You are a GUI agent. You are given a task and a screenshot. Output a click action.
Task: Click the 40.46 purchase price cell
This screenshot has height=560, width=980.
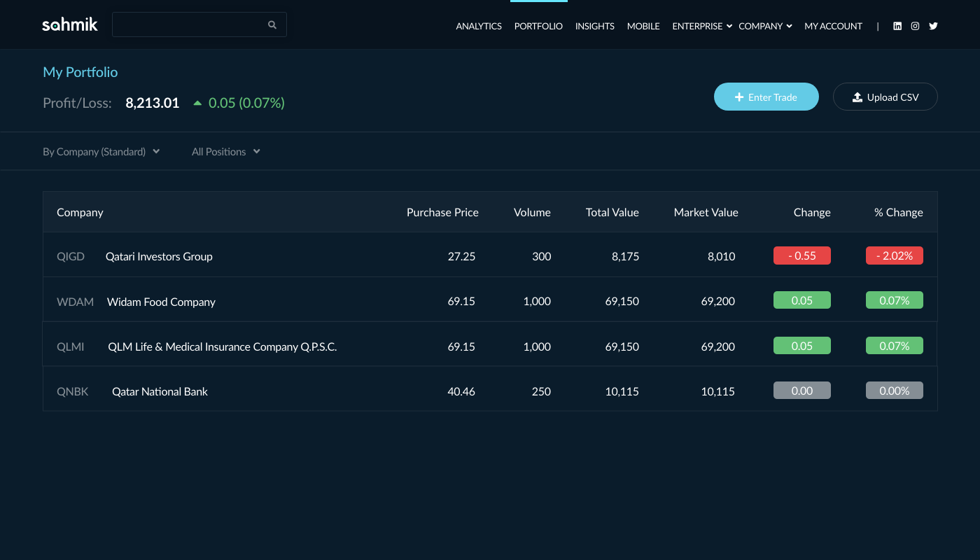pos(461,391)
